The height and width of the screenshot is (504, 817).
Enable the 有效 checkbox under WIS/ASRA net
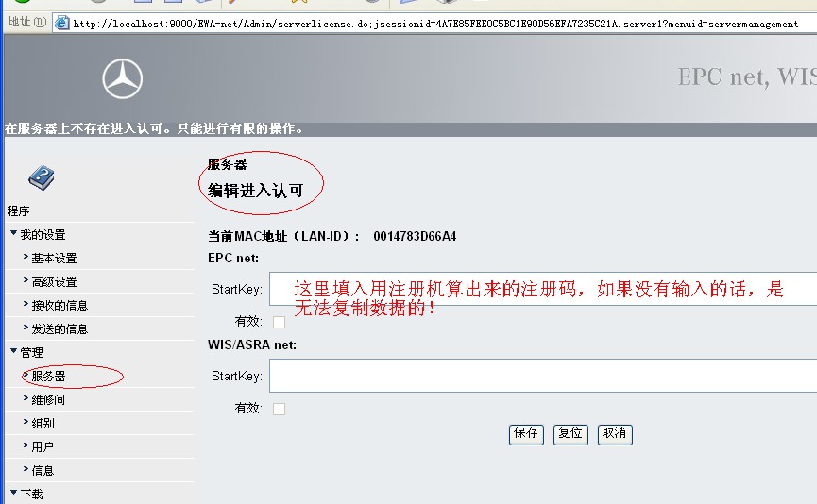(279, 409)
